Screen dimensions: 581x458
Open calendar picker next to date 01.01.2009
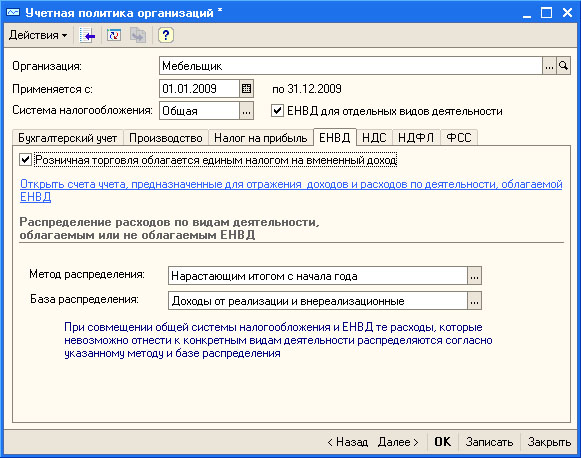coord(246,89)
